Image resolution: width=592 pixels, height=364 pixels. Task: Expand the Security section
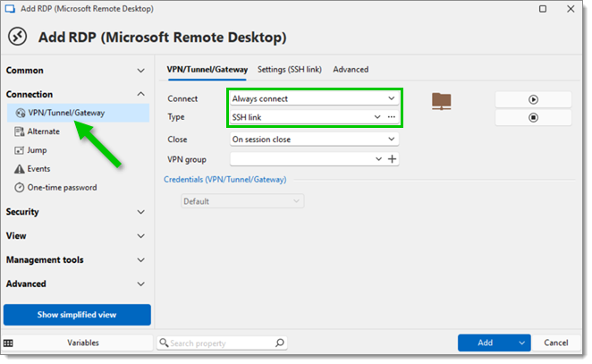click(75, 212)
